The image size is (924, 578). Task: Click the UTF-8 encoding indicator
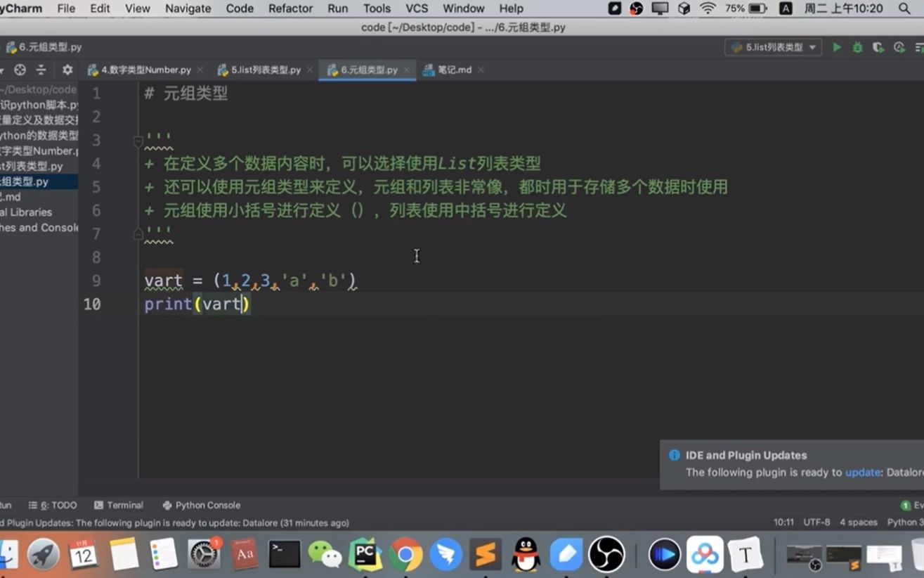click(816, 522)
